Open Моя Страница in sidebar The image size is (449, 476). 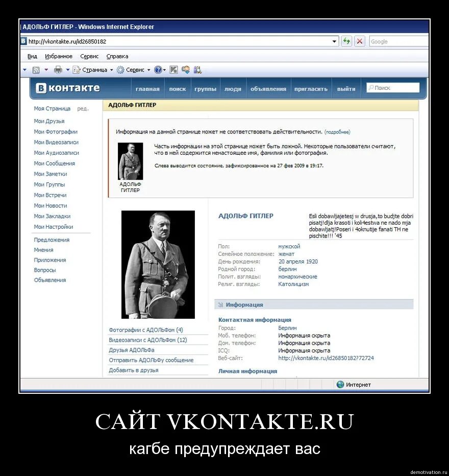coord(52,108)
